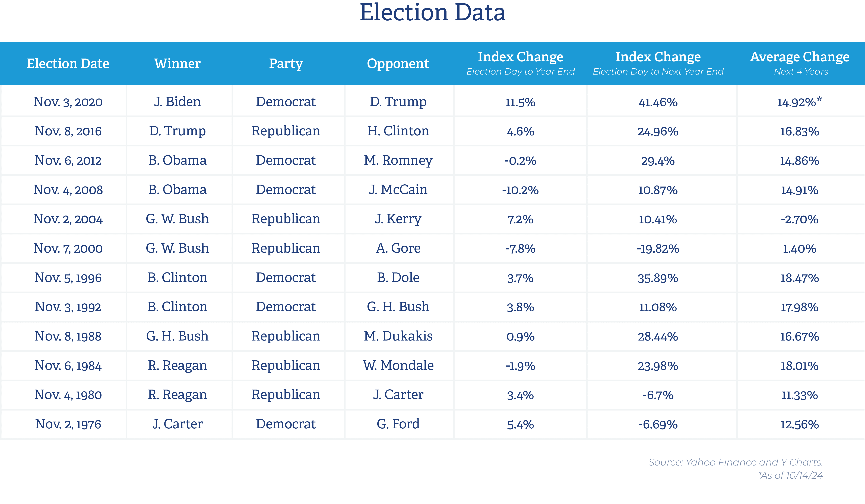Screen dimensions: 865x504
Task: Select the M. Dukakis opponent cell
Action: click(398, 336)
